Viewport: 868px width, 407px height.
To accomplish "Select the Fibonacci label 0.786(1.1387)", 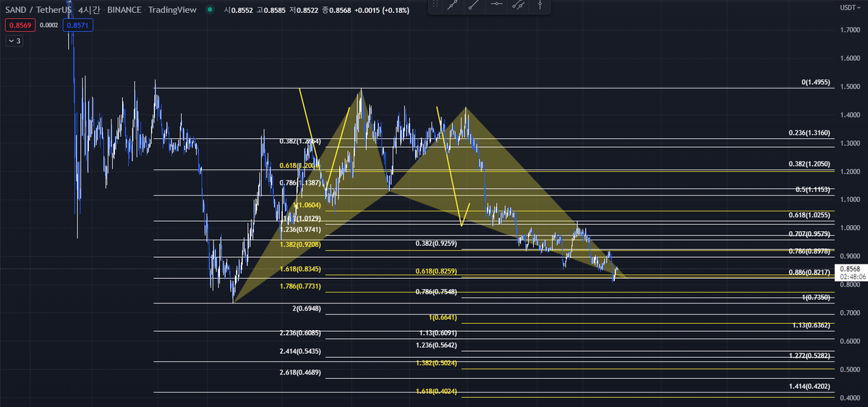I will point(300,183).
